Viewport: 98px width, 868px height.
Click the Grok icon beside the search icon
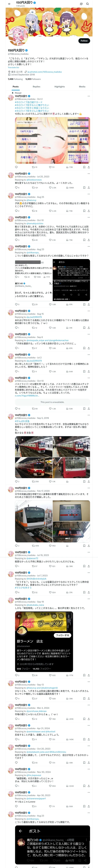pos(81,4)
